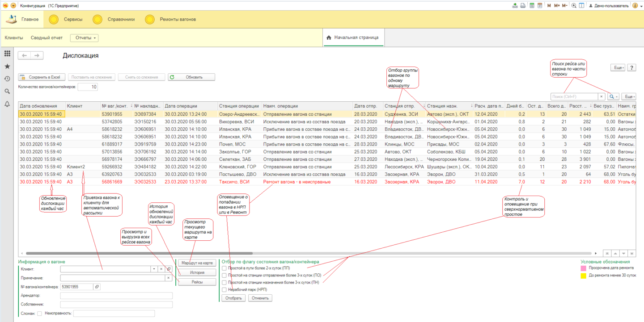Open the calculator icon in title bar

click(x=532, y=5)
